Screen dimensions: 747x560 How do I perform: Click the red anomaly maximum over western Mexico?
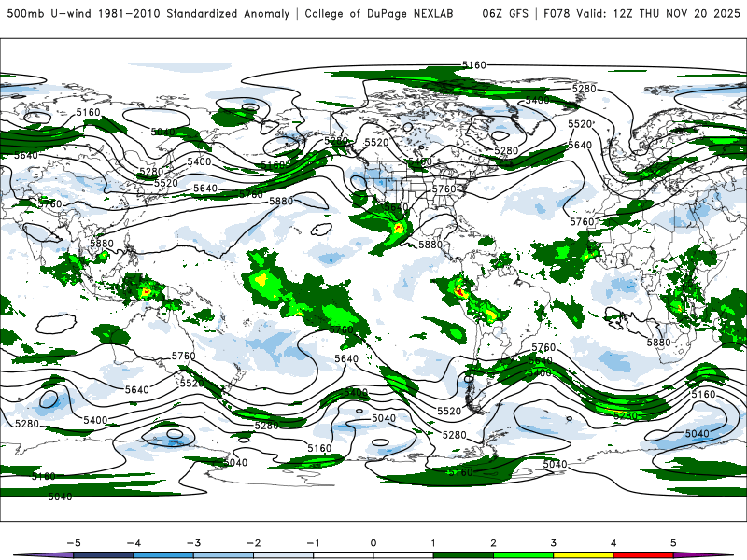click(x=399, y=230)
